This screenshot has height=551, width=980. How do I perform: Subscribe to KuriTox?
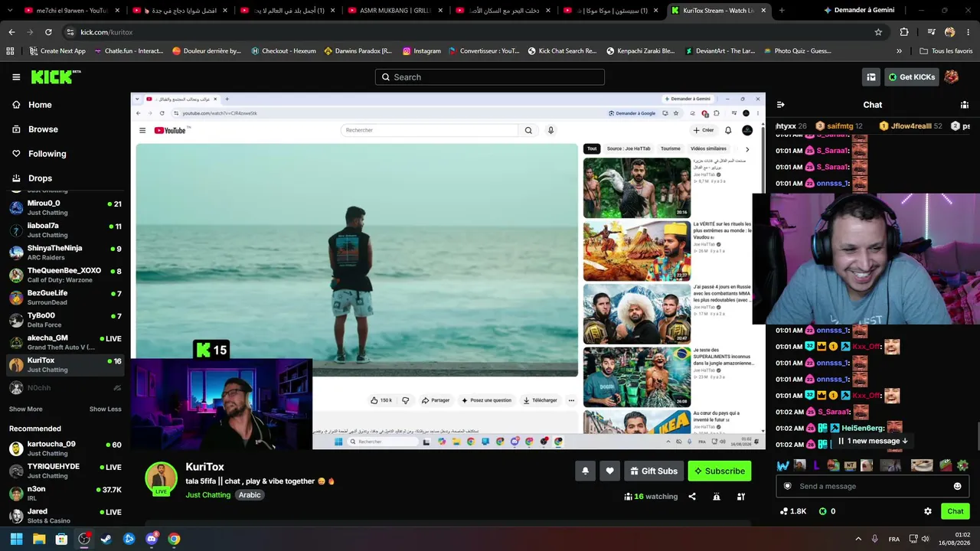pyautogui.click(x=719, y=471)
